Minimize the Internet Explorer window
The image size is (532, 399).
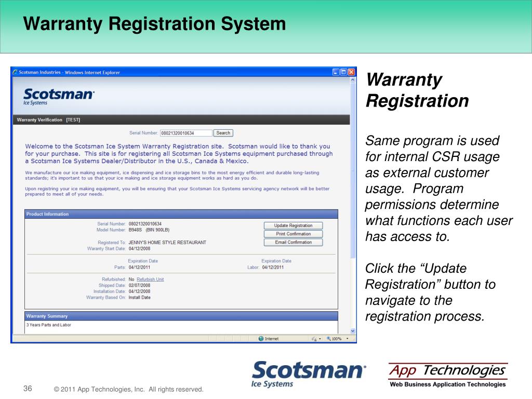pos(336,72)
